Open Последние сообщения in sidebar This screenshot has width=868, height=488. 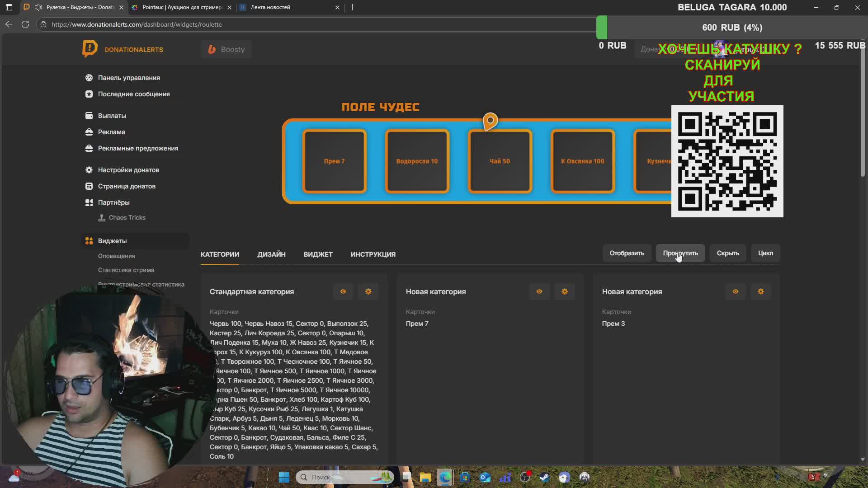click(134, 94)
